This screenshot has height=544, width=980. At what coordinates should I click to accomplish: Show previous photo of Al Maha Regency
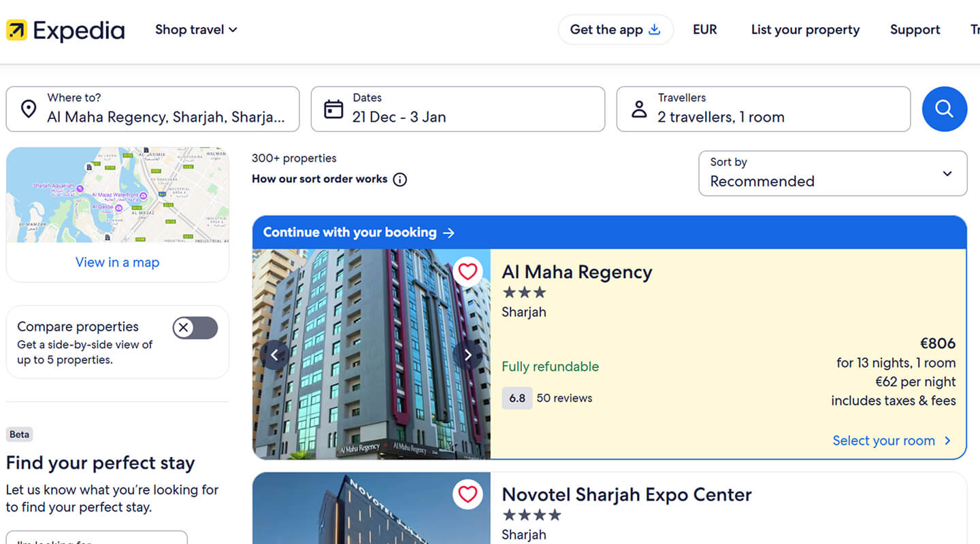click(x=275, y=355)
